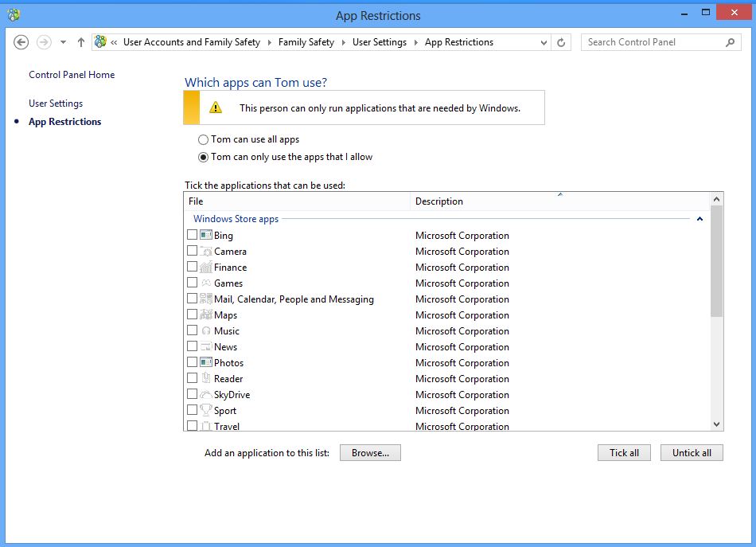Viewport: 756px width, 547px height.
Task: Tick the Maps checkbox
Action: click(x=192, y=315)
